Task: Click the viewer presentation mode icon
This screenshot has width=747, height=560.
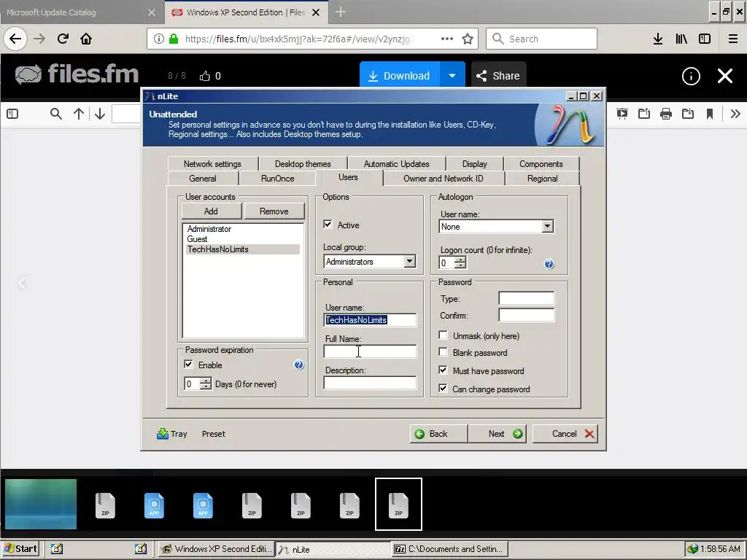Action: tap(622, 114)
